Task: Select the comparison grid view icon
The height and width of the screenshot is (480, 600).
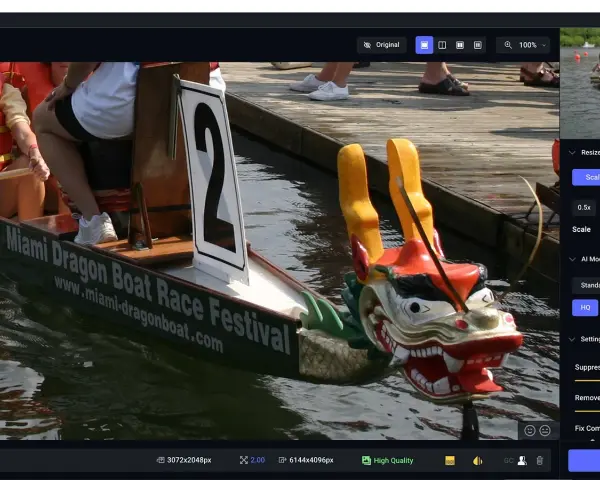Action: pos(478,45)
